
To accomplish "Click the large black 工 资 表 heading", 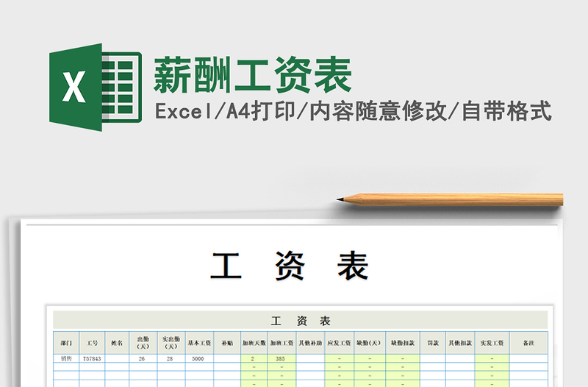I will tap(290, 266).
